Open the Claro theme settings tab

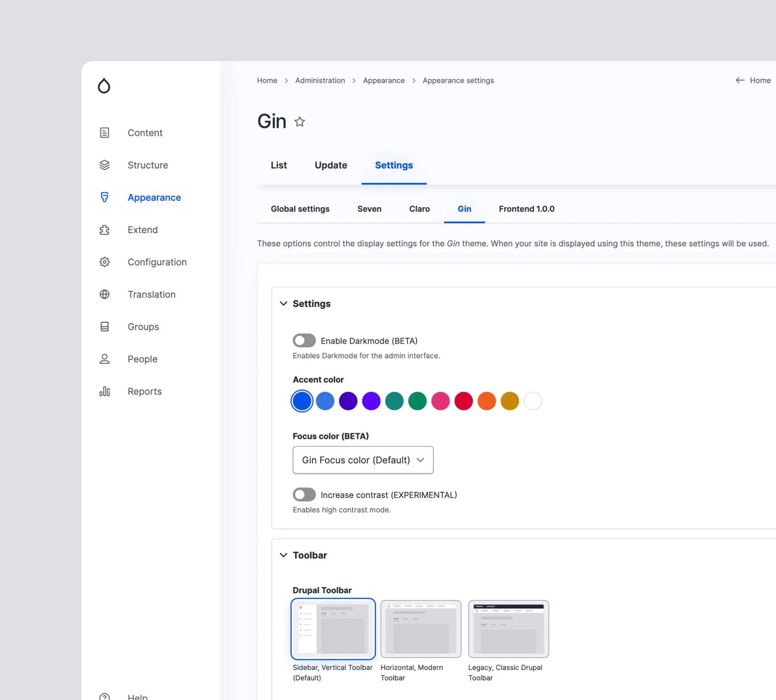(x=419, y=209)
